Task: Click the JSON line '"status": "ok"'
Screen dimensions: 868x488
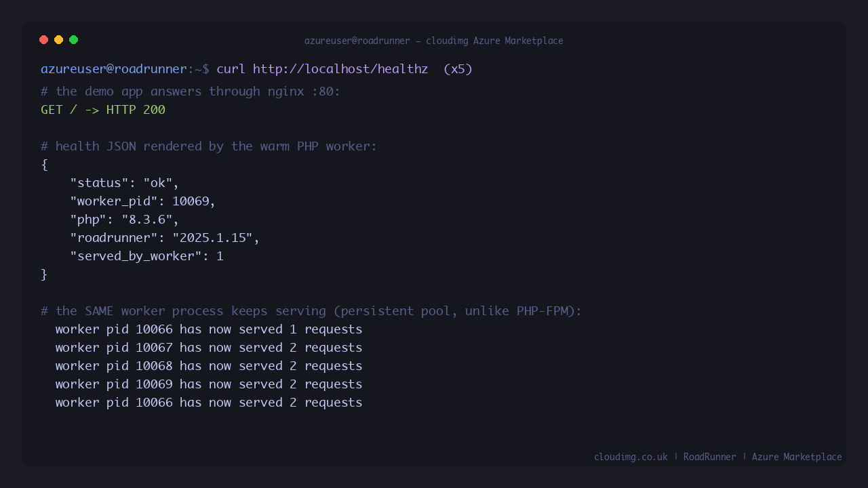Action: pos(125,183)
